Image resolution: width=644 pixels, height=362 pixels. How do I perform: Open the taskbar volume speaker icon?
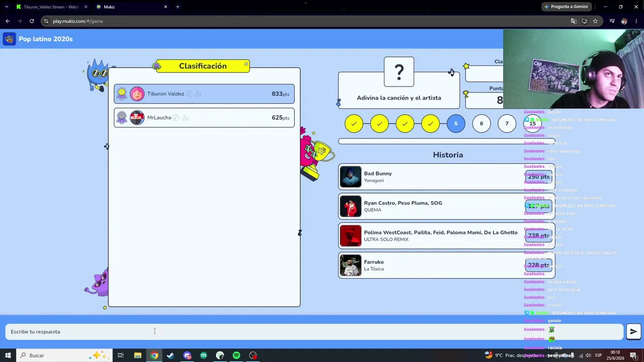588,355
